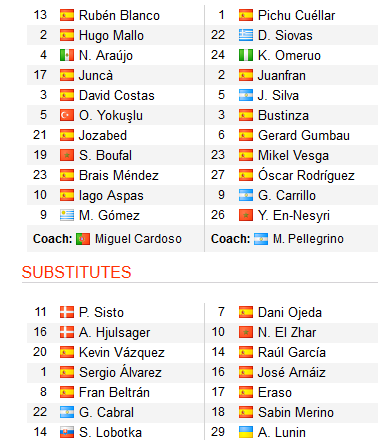Open Sabin Merino substitute link
The width and height of the screenshot is (378, 440).
click(x=296, y=412)
